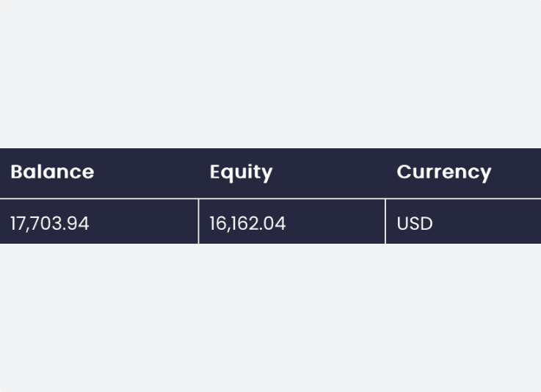
Task: Click empty space right of Currency header text
Action: pos(518,172)
